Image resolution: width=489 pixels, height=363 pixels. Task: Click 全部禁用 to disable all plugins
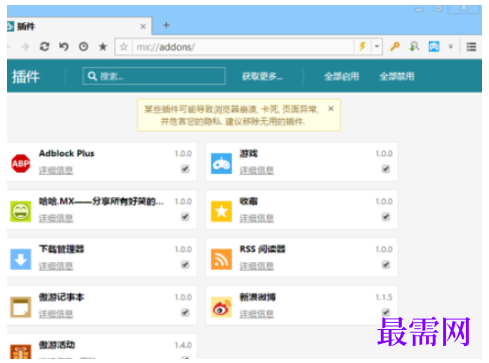click(397, 77)
